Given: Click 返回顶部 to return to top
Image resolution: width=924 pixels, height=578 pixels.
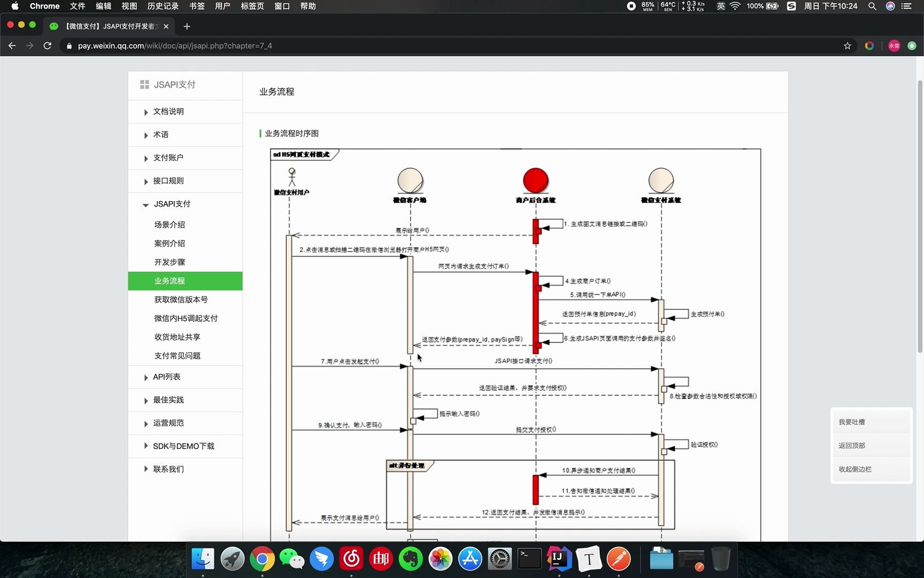Looking at the screenshot, I should click(871, 446).
